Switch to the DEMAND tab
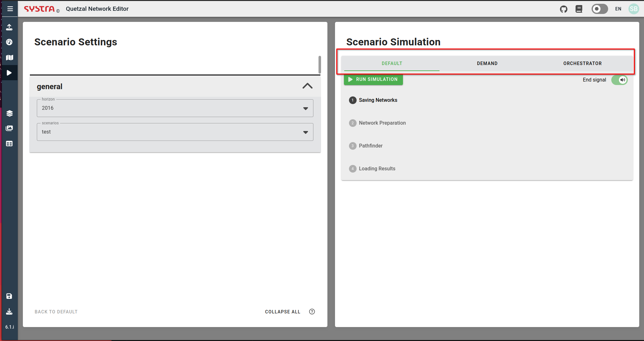 click(487, 63)
